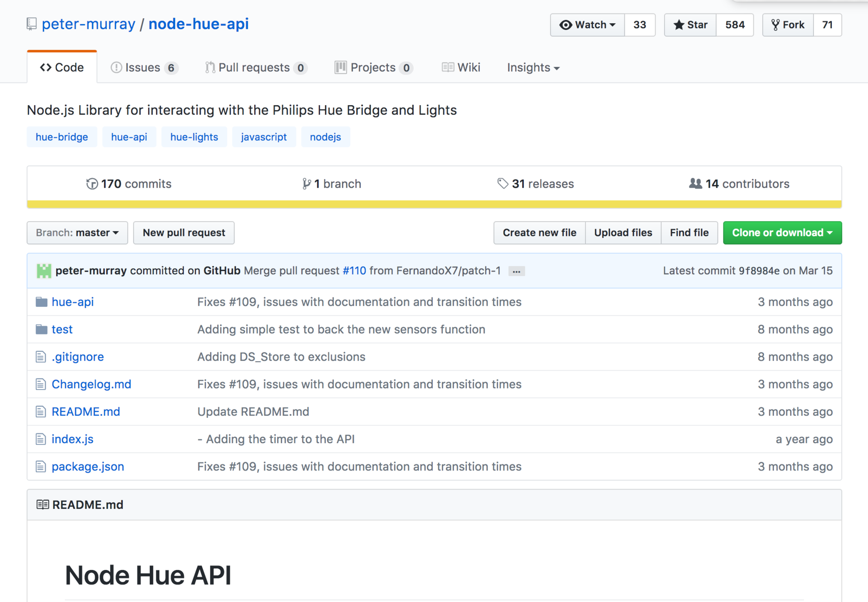Click the New pull request button

coord(183,233)
